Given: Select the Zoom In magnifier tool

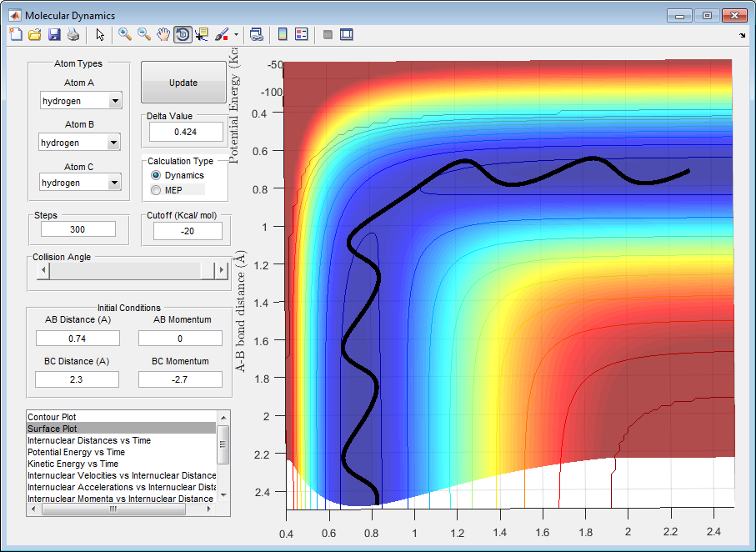Looking at the screenshot, I should tap(125, 34).
